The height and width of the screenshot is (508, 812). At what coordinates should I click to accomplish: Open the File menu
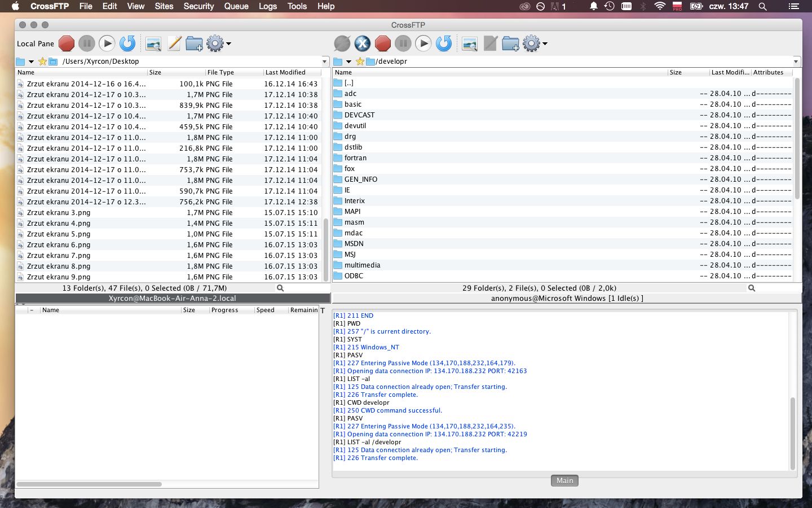86,6
